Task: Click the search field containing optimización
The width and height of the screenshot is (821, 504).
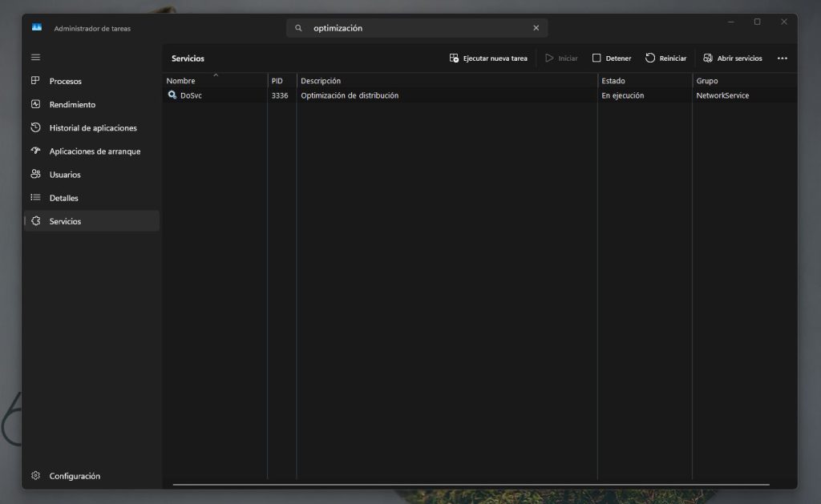Action: click(417, 28)
